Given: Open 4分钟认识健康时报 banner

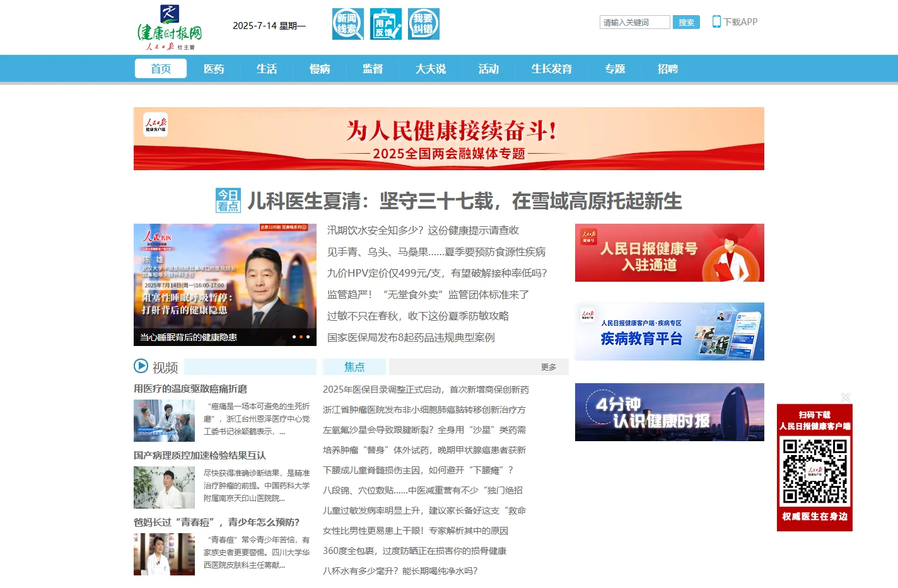Looking at the screenshot, I should point(670,412).
